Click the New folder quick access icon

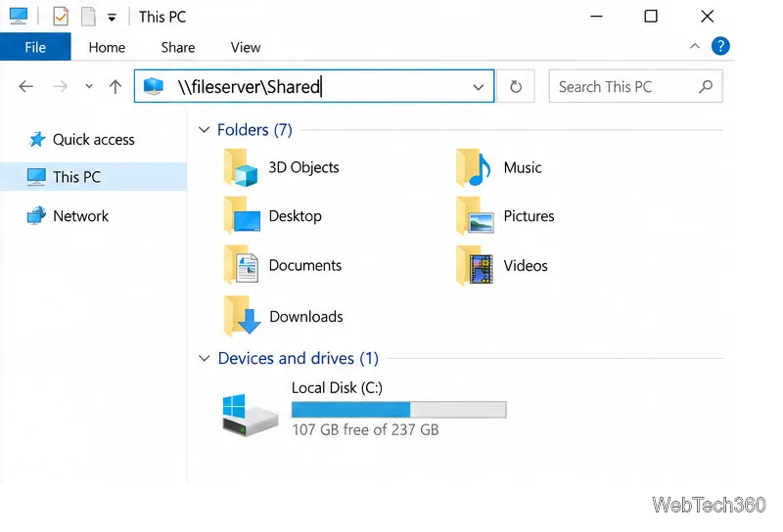[x=88, y=17]
